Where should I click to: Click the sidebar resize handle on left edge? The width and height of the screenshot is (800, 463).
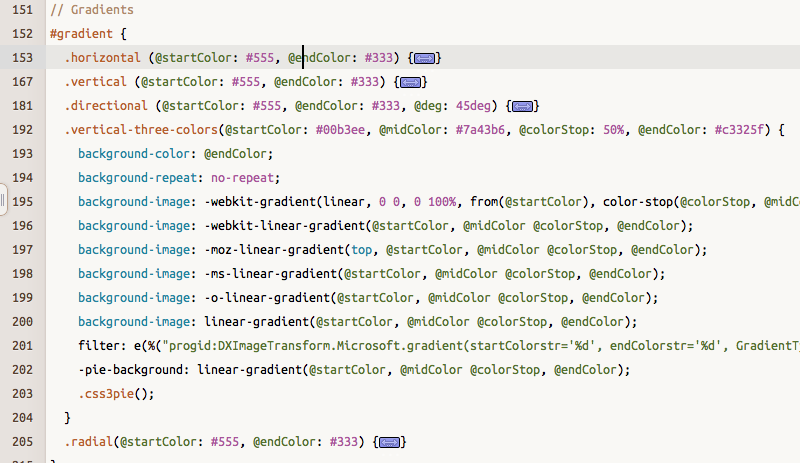pos(3,201)
